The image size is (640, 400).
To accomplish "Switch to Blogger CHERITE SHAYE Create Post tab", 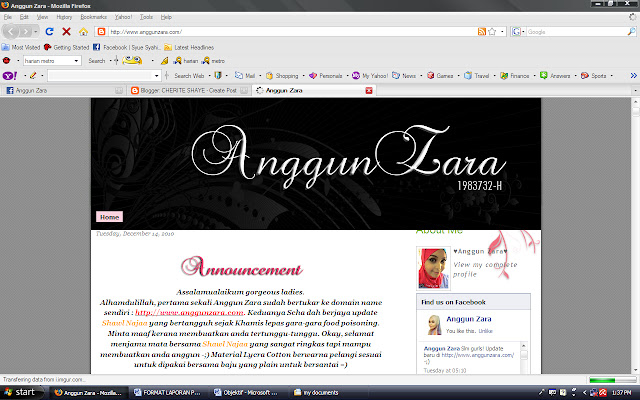I will 189,90.
